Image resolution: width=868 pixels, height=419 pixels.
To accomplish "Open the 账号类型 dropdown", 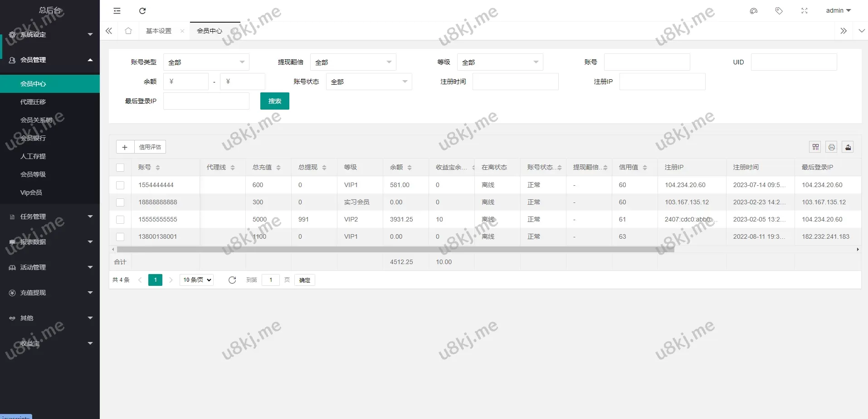I will point(206,62).
